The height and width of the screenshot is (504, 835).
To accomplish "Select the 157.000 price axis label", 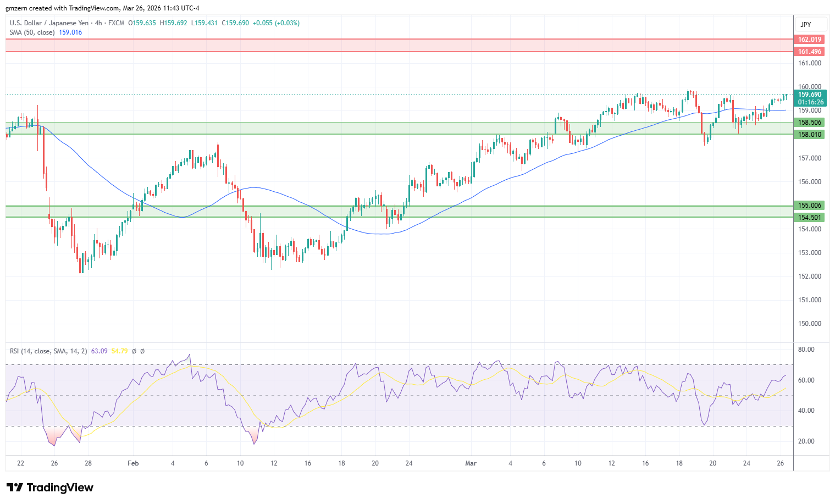I will 810,158.
